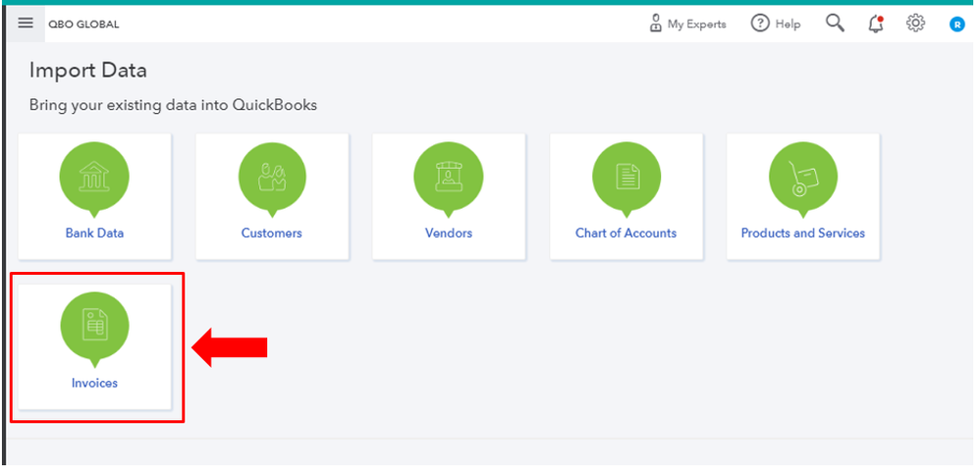
Task: Click the QBO GLOBAL company name
Action: [x=83, y=25]
